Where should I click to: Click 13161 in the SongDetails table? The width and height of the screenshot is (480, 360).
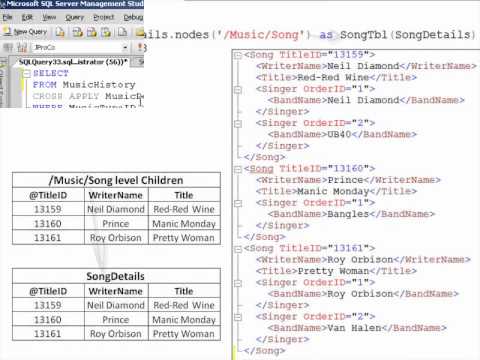click(x=48, y=334)
